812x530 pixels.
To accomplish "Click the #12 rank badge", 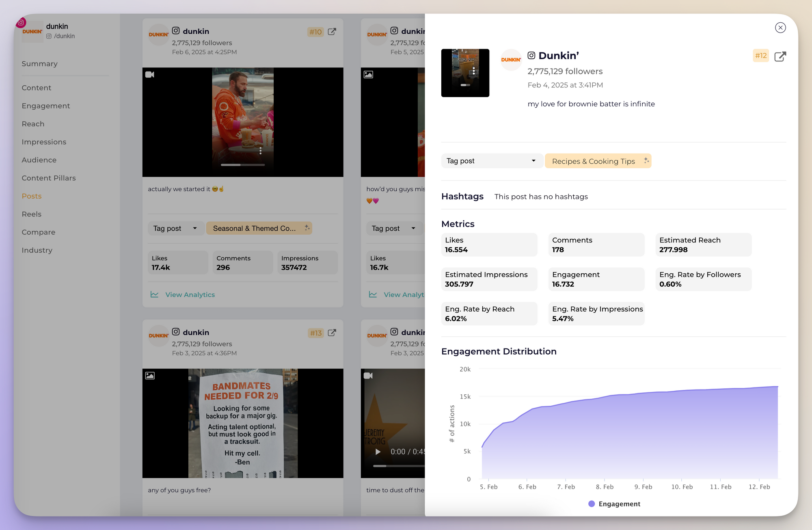I will [761, 56].
